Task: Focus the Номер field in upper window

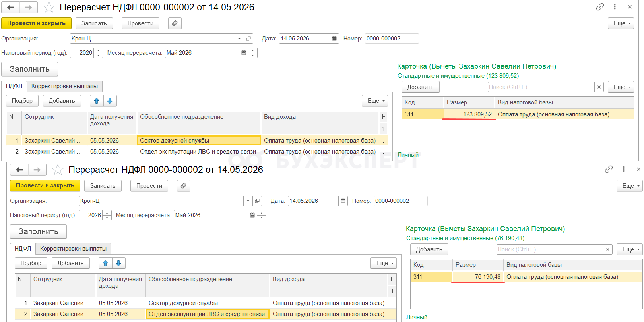Action: 392,39
